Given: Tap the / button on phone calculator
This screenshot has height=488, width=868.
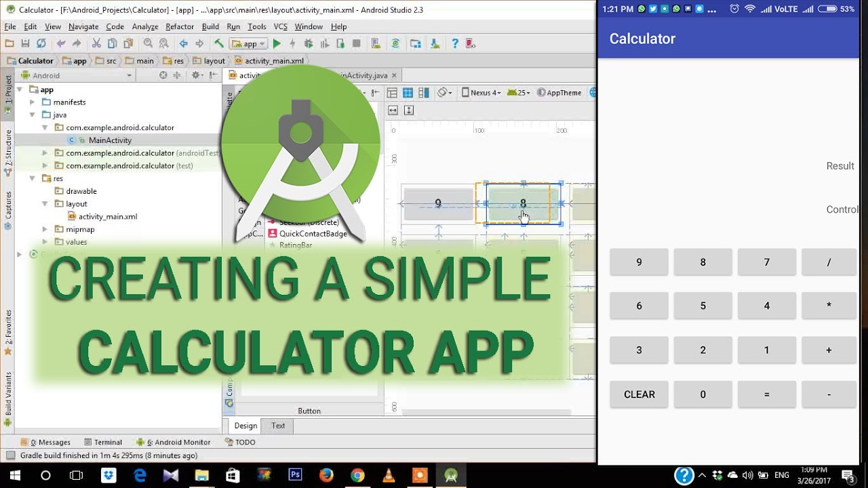Looking at the screenshot, I should [829, 262].
